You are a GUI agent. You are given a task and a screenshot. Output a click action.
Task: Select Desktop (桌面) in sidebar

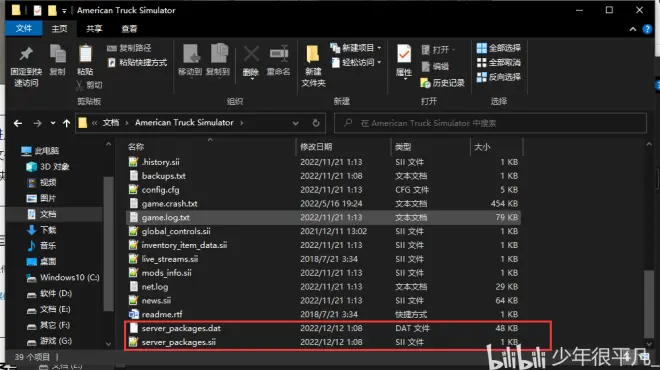[42, 261]
